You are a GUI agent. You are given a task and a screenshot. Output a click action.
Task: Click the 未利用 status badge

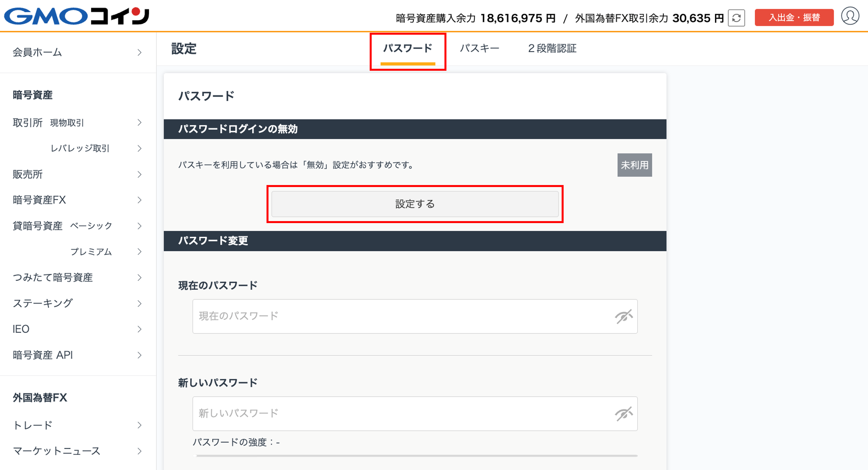pos(634,165)
